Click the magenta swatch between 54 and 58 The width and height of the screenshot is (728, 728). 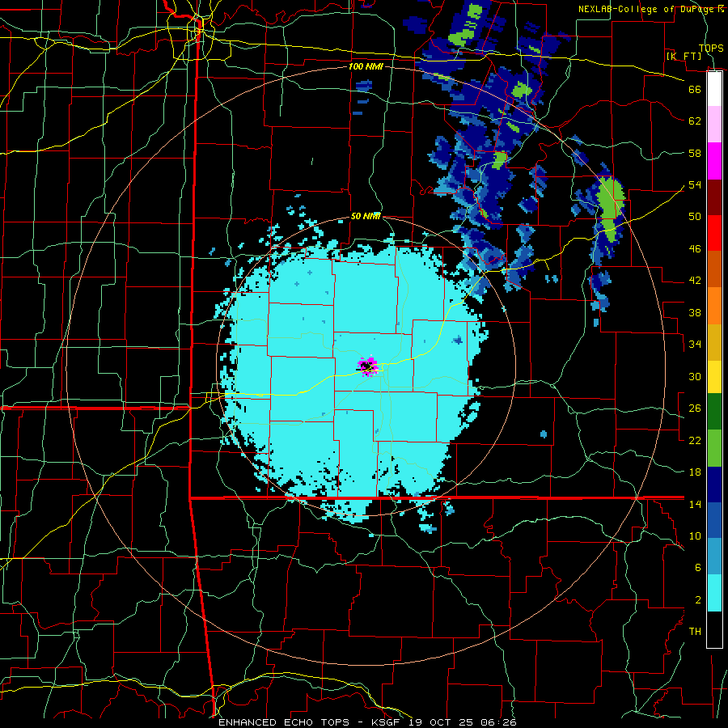[714, 161]
